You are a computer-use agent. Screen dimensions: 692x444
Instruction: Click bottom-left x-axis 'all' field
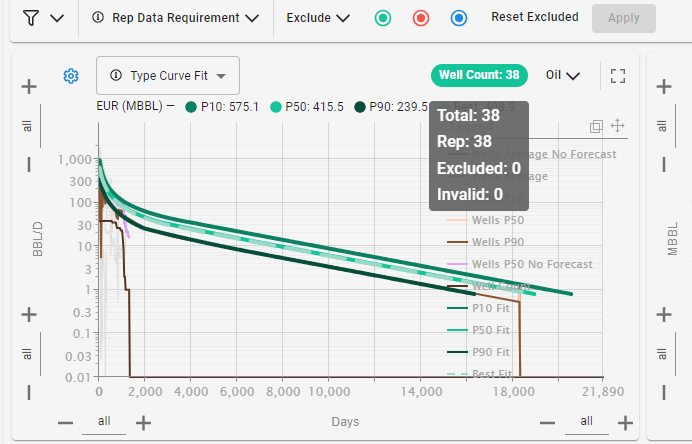click(104, 421)
